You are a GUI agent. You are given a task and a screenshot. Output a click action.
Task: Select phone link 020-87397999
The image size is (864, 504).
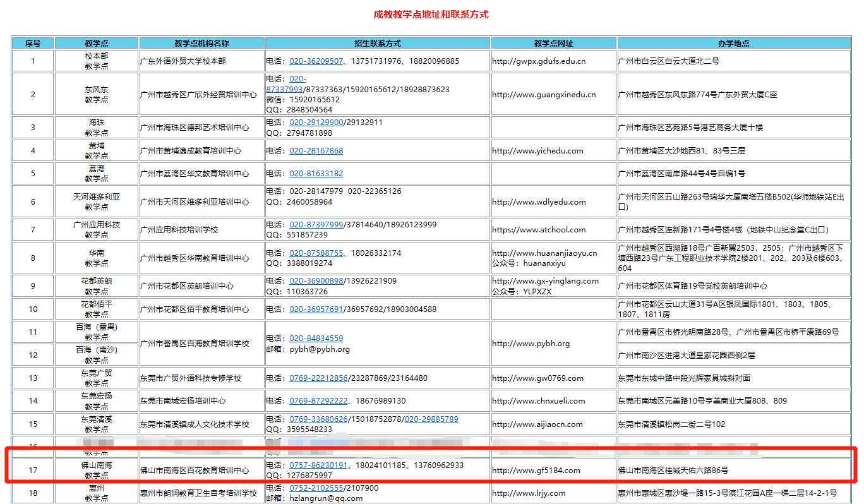(316, 225)
